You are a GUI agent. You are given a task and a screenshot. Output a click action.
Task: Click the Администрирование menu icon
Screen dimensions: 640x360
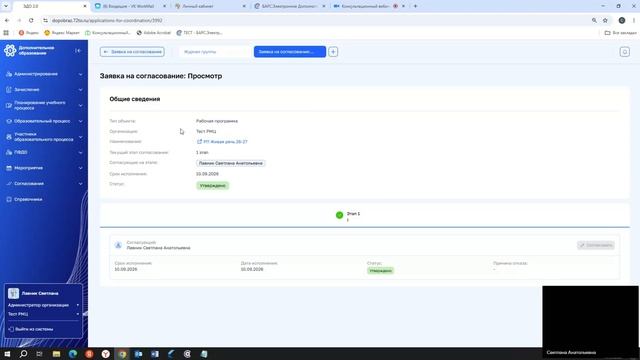9,74
